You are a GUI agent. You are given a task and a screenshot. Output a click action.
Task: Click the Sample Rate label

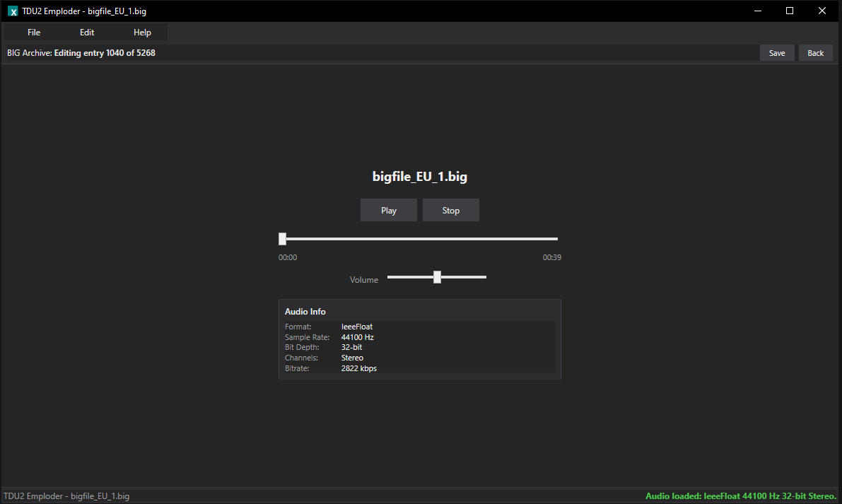[x=307, y=337]
